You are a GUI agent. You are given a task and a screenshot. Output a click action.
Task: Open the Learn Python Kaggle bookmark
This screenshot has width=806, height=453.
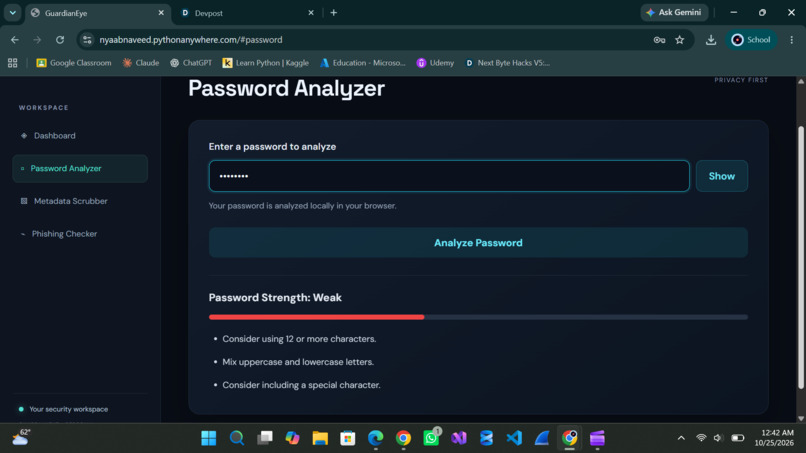click(x=266, y=63)
